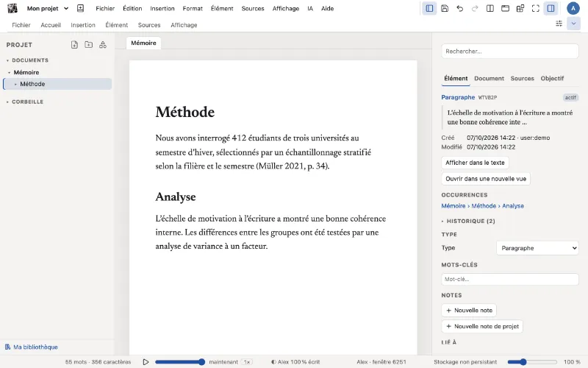Screen dimensions: 588x368
Task: Click the split view columns icon
Action: pyautogui.click(x=490, y=8)
